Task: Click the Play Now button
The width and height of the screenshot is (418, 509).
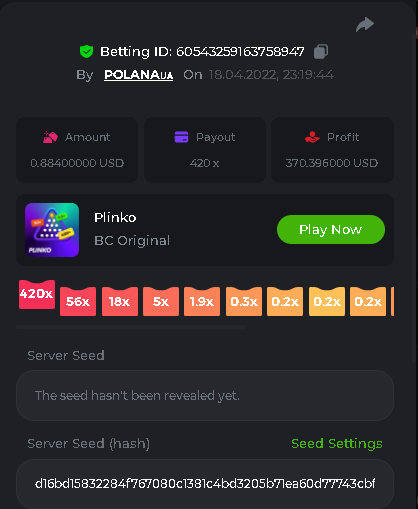Action: (x=331, y=229)
